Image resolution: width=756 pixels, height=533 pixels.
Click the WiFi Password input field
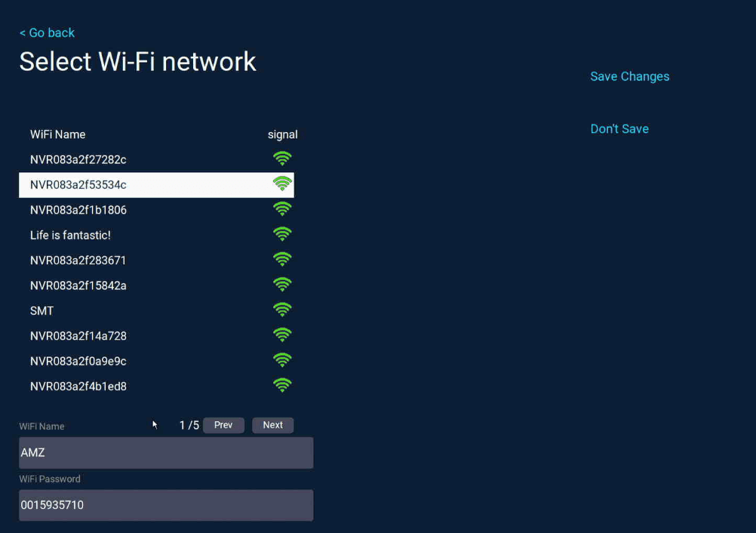point(166,505)
